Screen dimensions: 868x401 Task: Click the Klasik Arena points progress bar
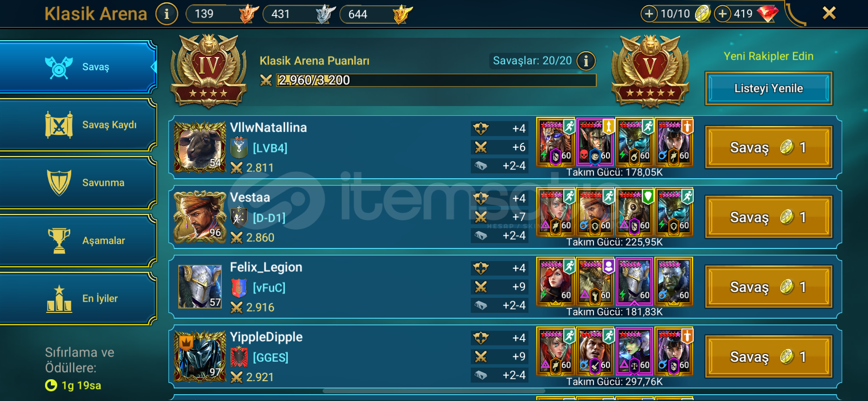pos(436,80)
